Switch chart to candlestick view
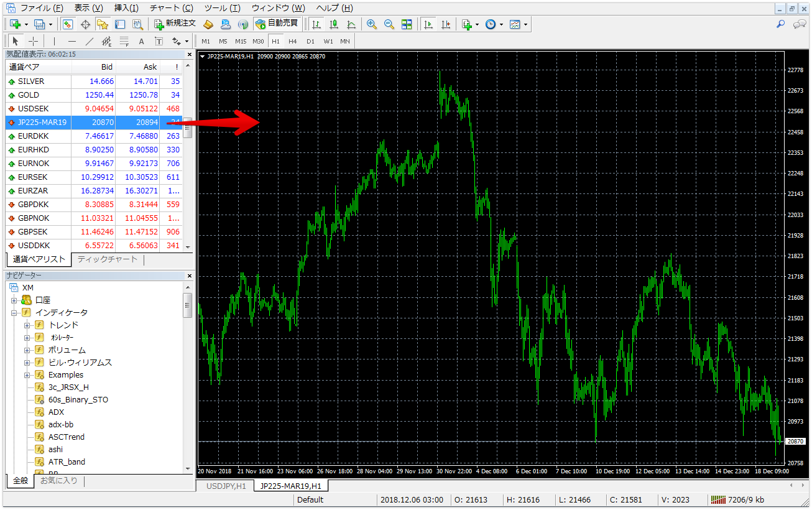 334,24
